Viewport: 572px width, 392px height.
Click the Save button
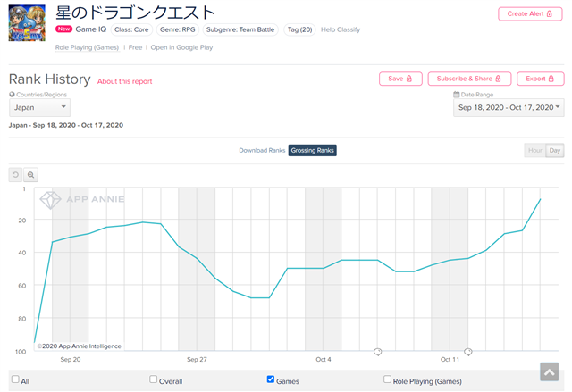(x=400, y=79)
